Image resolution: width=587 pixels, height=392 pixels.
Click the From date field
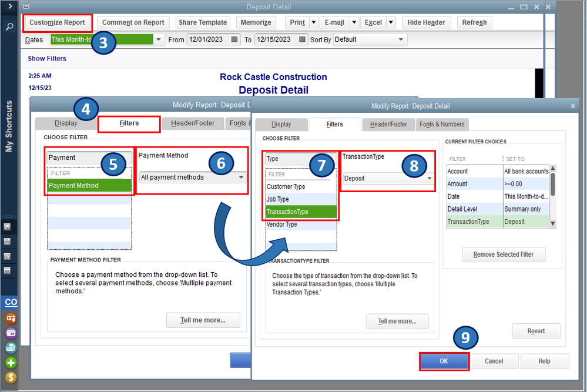click(x=209, y=39)
